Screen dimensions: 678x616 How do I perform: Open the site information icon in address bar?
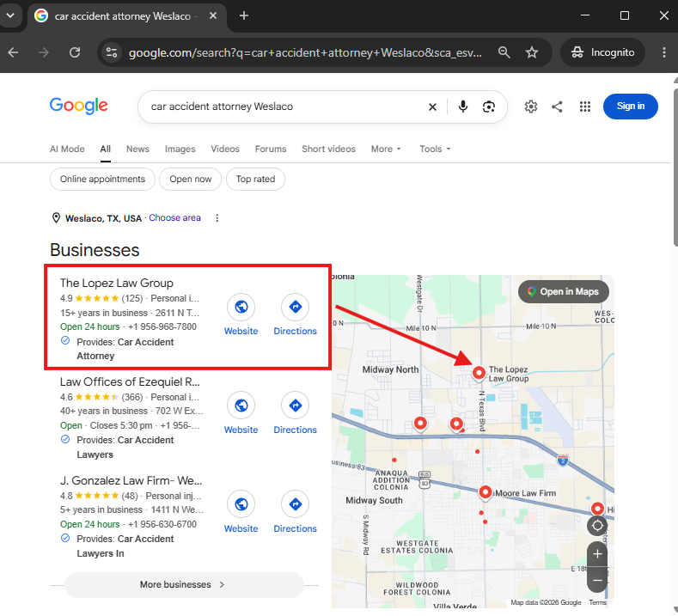(x=112, y=52)
